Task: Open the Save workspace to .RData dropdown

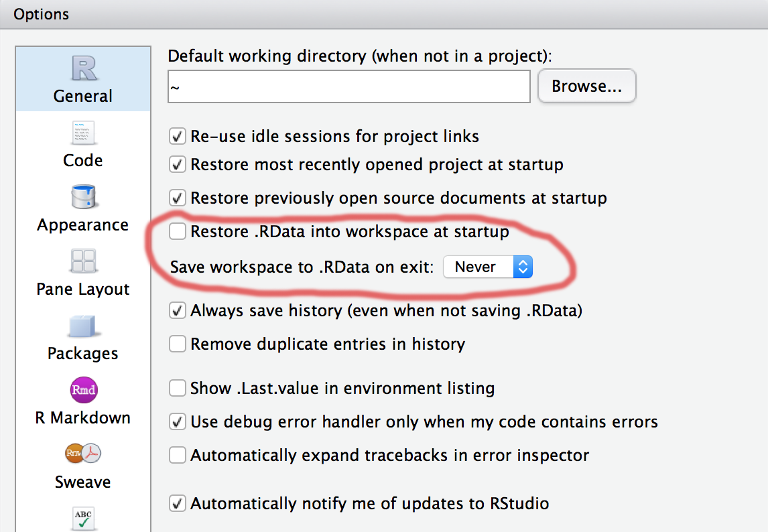Action: 488,267
